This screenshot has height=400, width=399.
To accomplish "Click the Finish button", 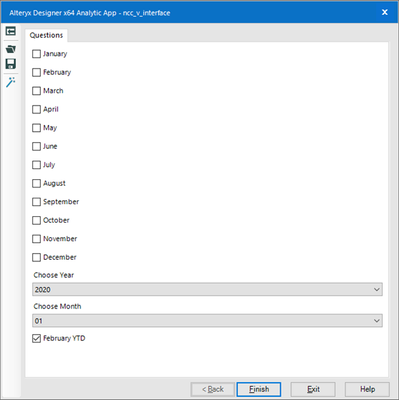I will click(x=259, y=389).
